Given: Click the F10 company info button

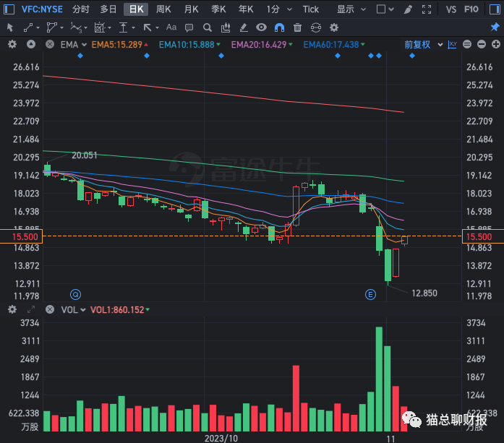Looking at the screenshot, I should [471, 9].
